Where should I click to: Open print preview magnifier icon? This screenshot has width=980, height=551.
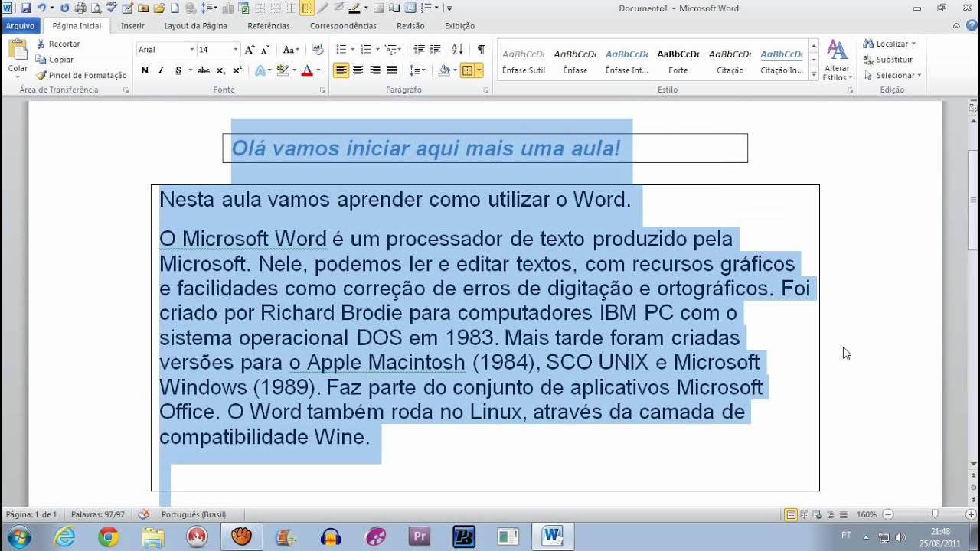[96, 8]
